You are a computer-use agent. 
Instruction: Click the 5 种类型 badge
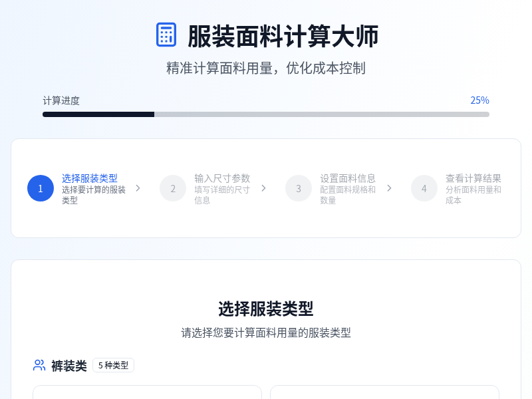point(113,365)
